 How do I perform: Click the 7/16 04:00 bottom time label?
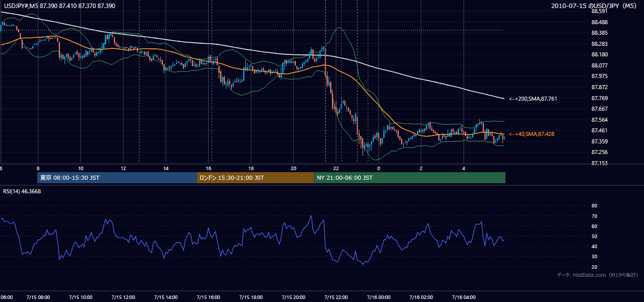pos(464,297)
